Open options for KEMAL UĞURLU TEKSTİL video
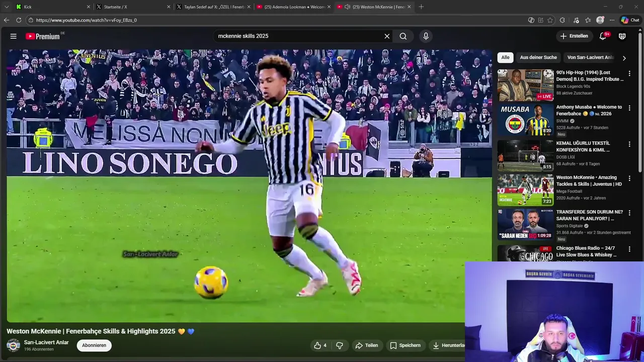The height and width of the screenshot is (362, 644). (629, 144)
